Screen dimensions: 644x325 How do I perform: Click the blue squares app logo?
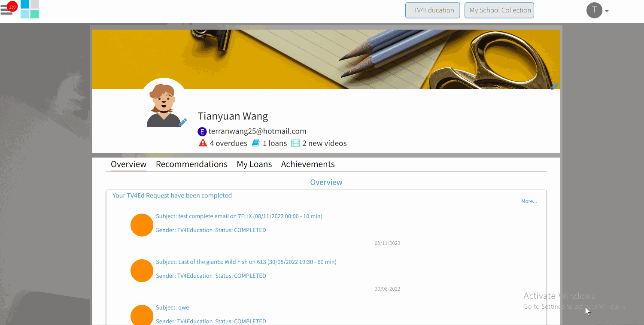[30, 9]
